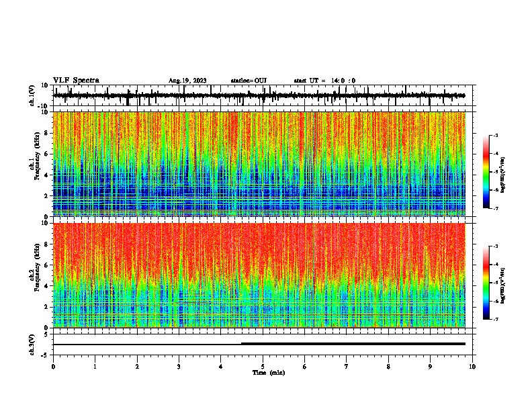532x411 pixels.
Task: Click the "-7" label on ch.1 colorbar
Action: (x=496, y=208)
